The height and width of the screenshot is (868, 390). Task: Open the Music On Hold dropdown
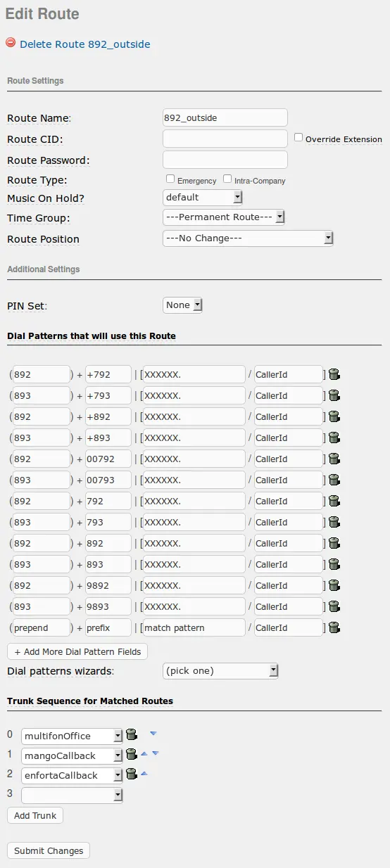point(203,198)
